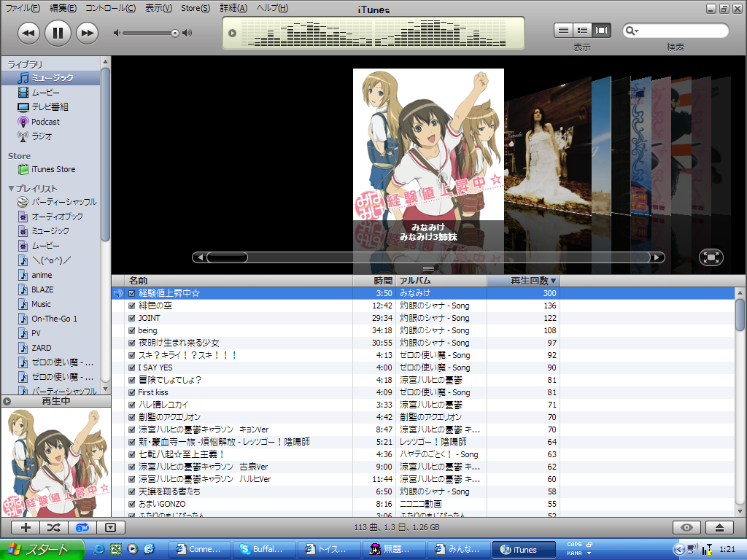Enter full-screen Cover Flow mode

(x=711, y=257)
